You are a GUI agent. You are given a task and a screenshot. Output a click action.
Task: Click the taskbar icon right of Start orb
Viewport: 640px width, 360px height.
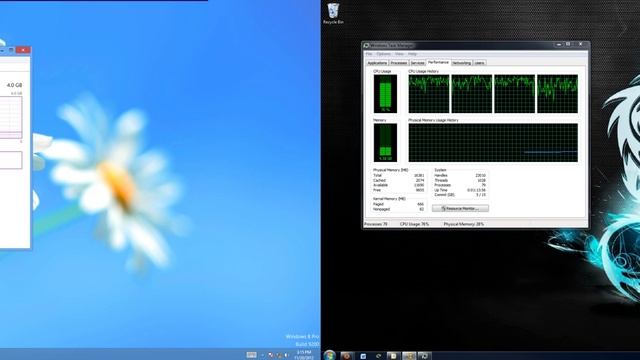click(347, 356)
